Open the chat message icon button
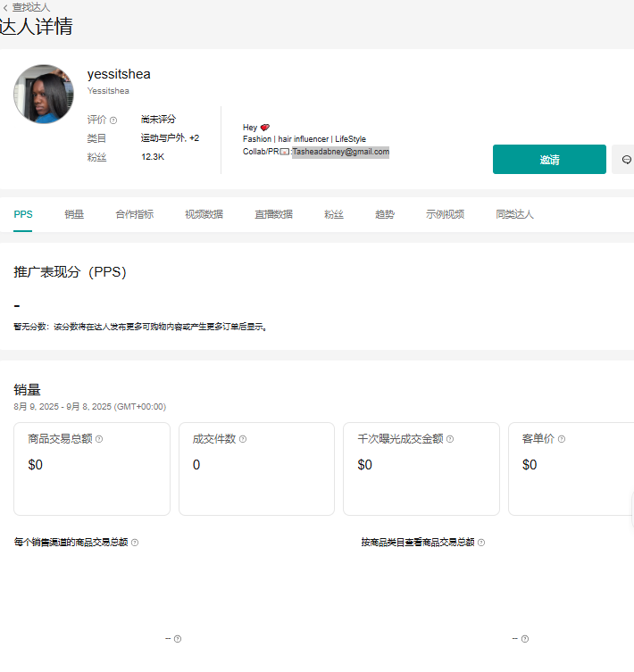634x672 pixels. pyautogui.click(x=626, y=160)
